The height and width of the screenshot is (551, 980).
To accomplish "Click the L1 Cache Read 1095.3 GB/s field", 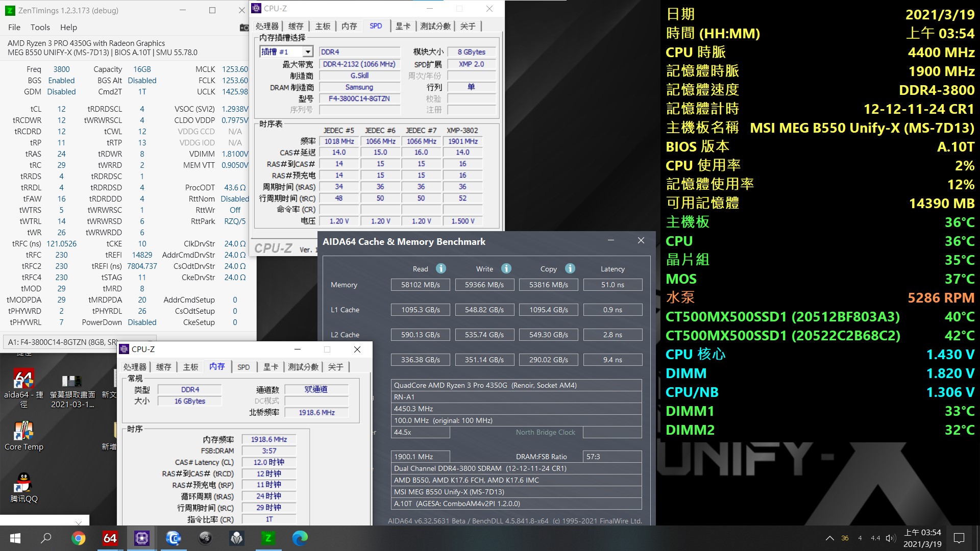I will (x=421, y=310).
